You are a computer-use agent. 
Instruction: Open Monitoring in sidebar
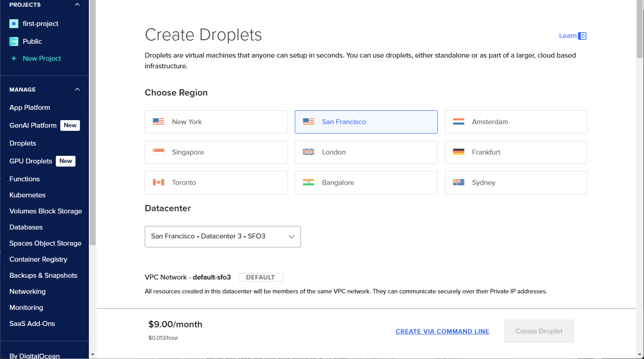(26, 308)
